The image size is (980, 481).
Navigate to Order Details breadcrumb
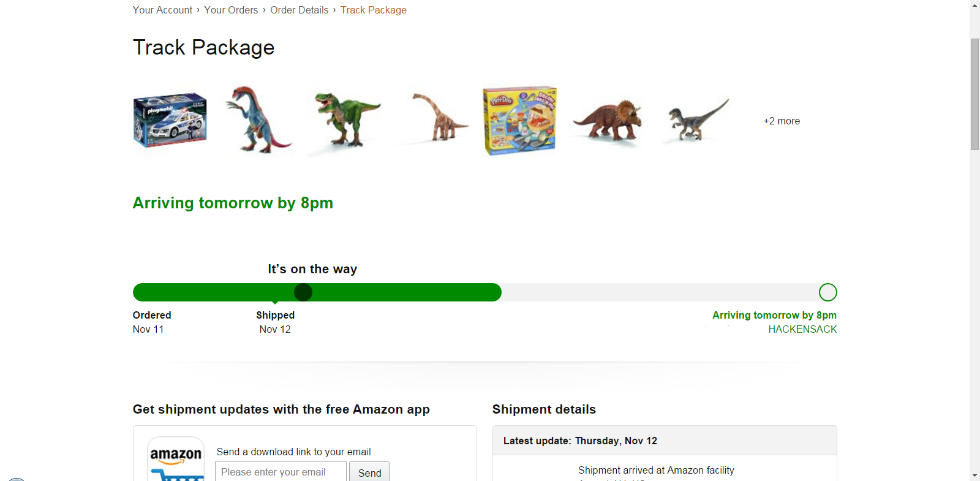pos(299,10)
